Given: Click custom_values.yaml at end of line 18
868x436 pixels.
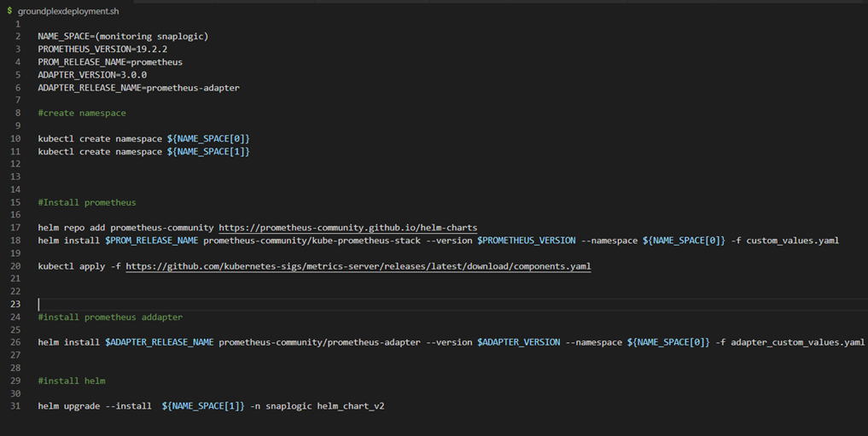Looking at the screenshot, I should tap(792, 240).
